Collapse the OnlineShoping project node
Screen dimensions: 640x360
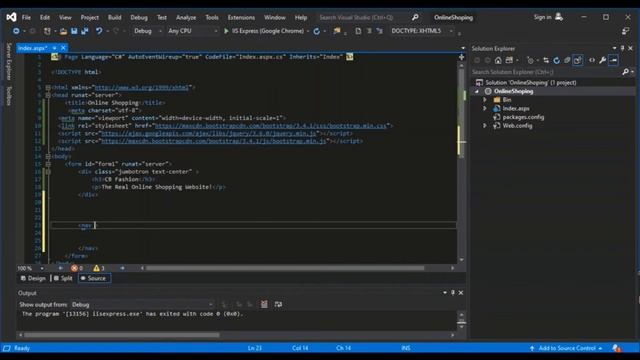[x=476, y=91]
